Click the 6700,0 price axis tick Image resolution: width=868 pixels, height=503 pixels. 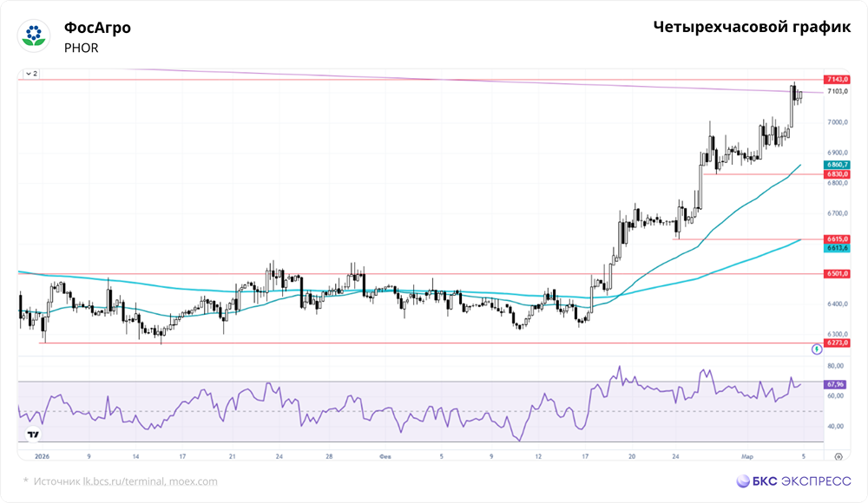837,213
